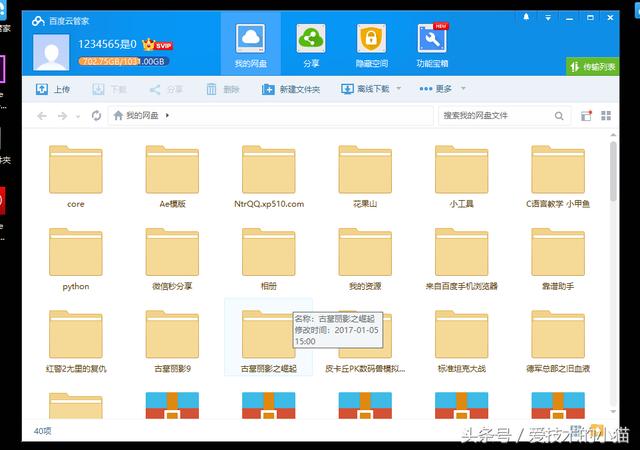This screenshot has height=450, width=640.
Task: Select the 德军总部之旧血液 folder
Action: coord(558,341)
